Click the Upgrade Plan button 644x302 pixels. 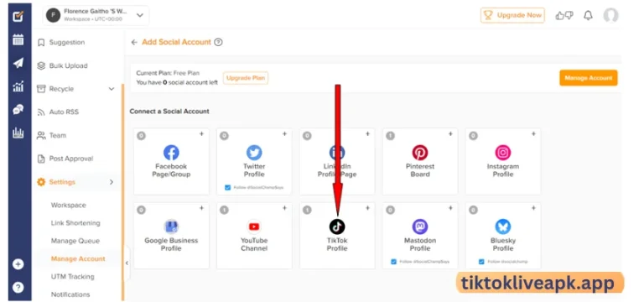pyautogui.click(x=246, y=78)
